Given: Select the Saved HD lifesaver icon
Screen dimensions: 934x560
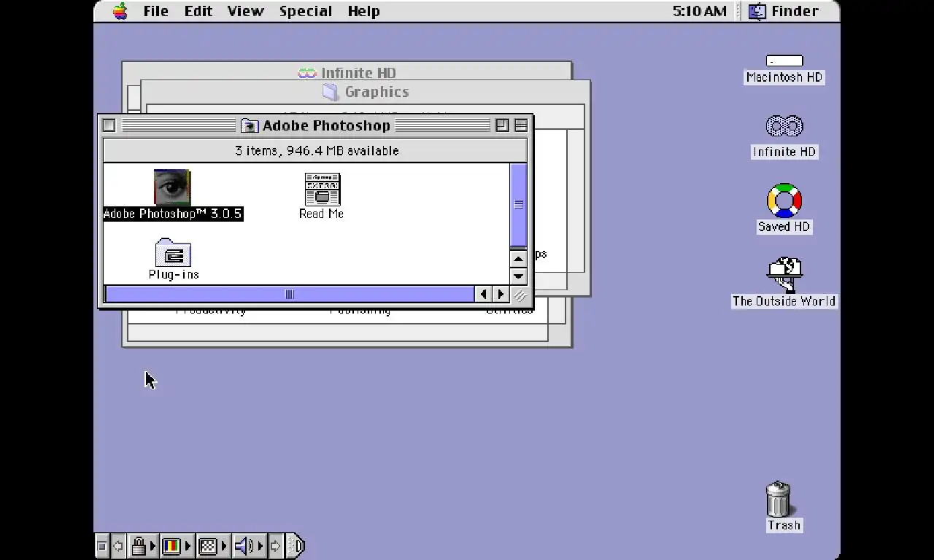Looking at the screenshot, I should 784,201.
